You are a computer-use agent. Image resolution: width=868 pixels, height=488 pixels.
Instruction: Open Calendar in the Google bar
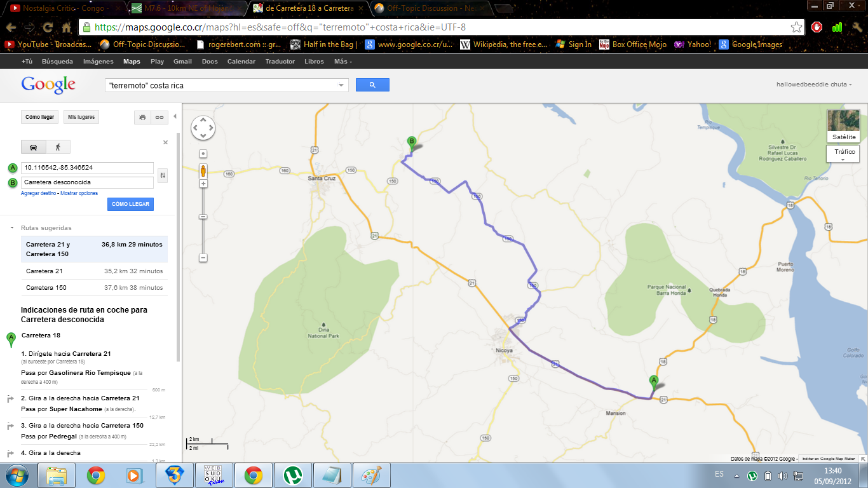coord(241,62)
